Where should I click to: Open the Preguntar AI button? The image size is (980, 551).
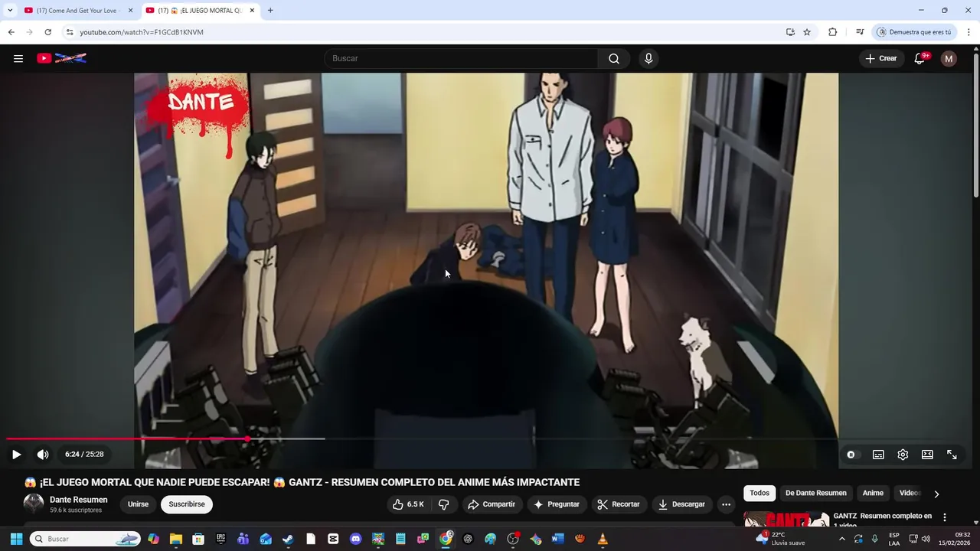(x=557, y=504)
